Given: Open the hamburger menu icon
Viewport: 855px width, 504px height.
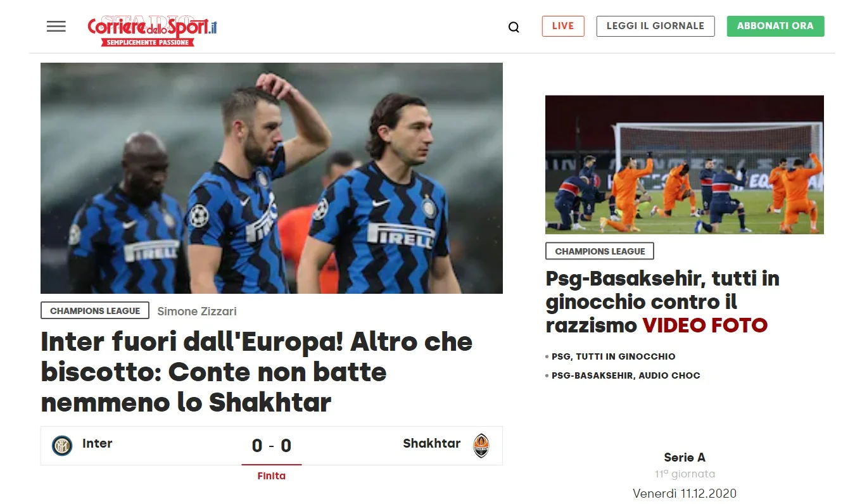Looking at the screenshot, I should 56,27.
